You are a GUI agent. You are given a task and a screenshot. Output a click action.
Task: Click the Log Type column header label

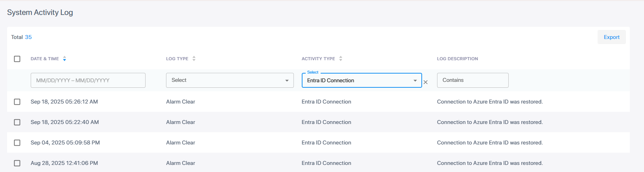(177, 59)
